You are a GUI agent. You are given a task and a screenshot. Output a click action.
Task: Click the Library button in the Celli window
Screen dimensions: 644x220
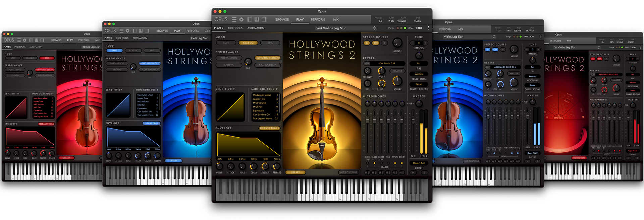[173, 161]
